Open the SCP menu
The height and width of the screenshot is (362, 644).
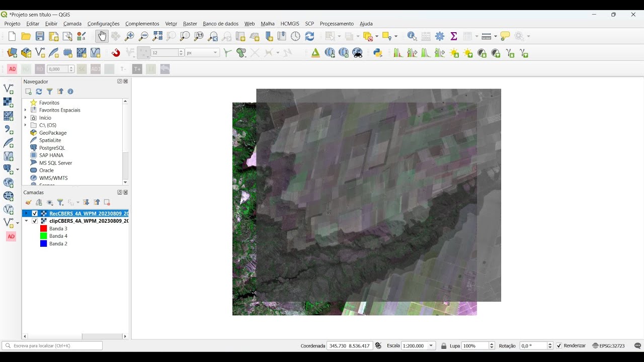point(309,24)
